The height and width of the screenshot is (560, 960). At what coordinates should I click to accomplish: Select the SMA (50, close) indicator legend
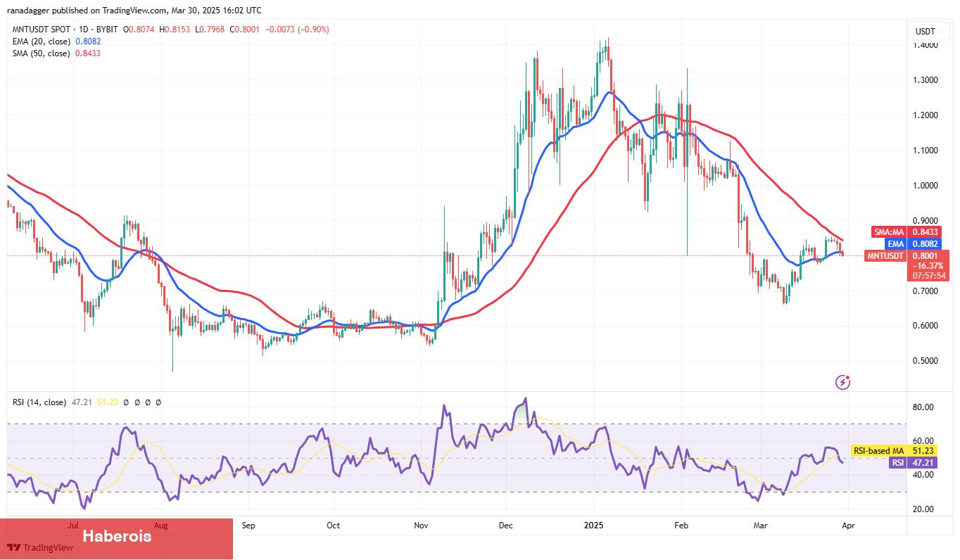pos(40,53)
